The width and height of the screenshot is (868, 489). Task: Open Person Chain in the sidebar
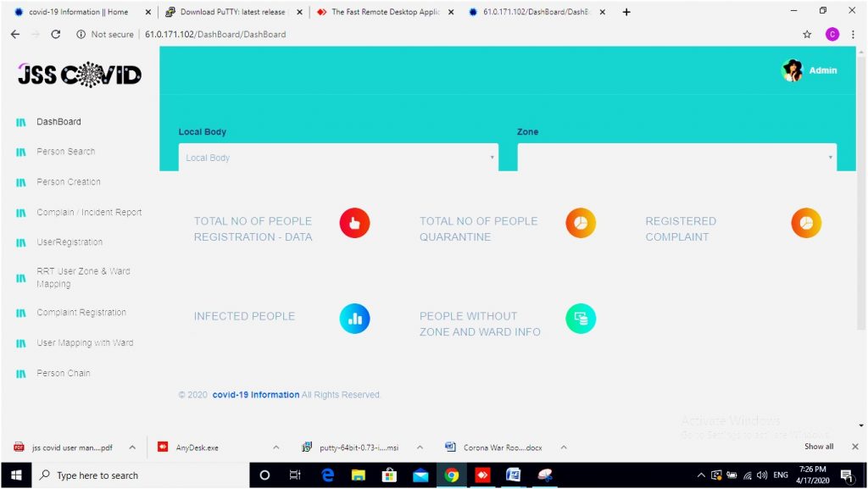click(64, 374)
